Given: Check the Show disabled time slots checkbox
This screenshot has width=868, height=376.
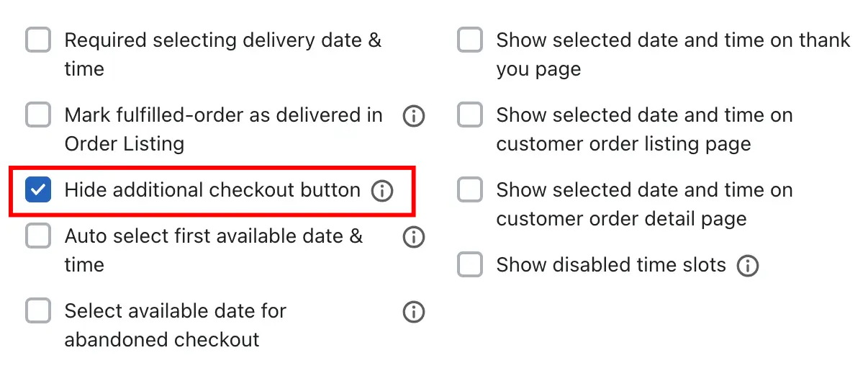Looking at the screenshot, I should pyautogui.click(x=470, y=264).
